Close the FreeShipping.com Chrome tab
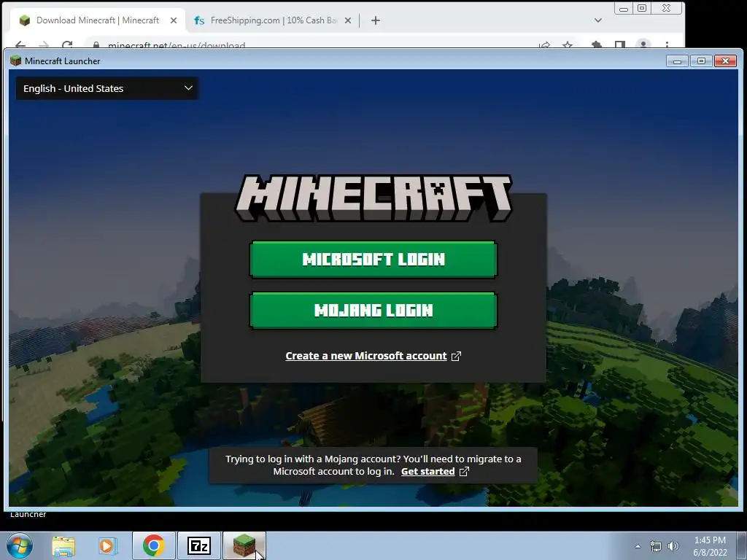 [x=348, y=20]
